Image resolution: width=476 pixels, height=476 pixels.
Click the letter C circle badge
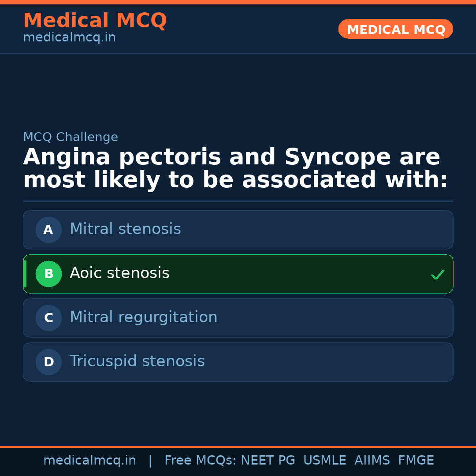[x=48, y=318]
